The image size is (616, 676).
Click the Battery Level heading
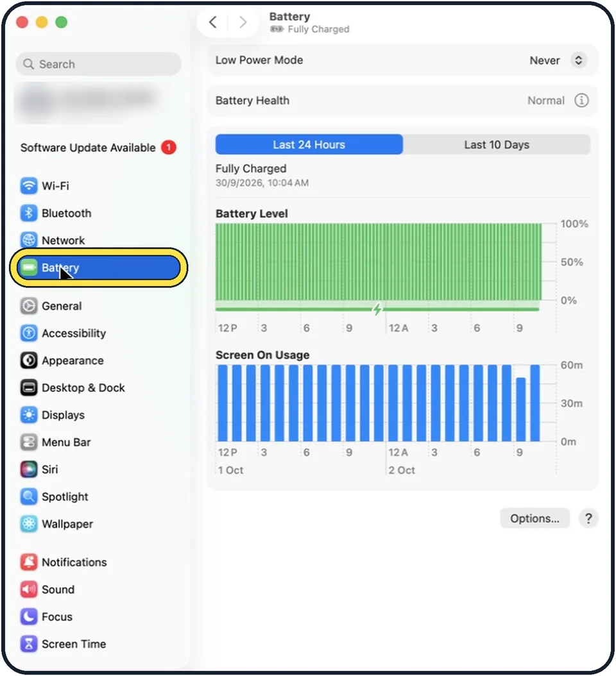point(252,214)
